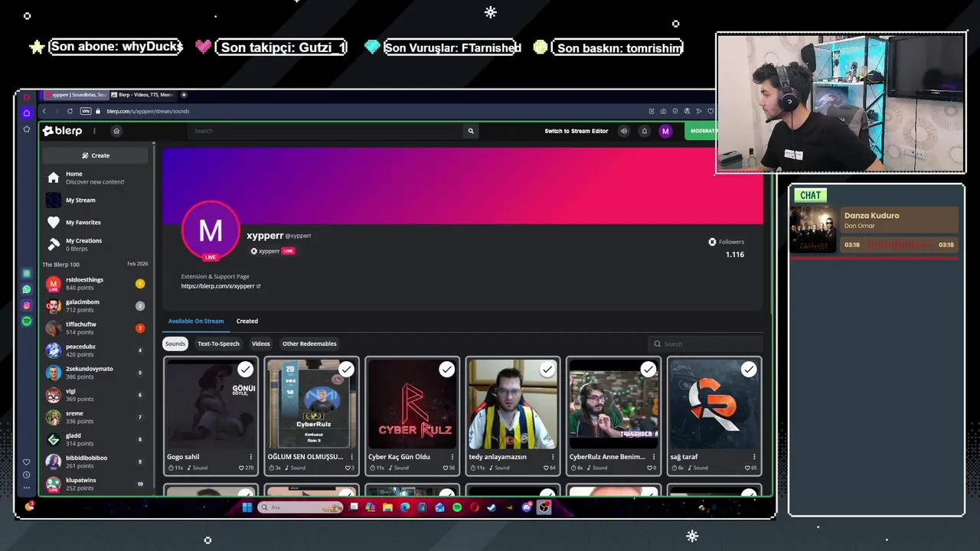The width and height of the screenshot is (980, 551).
Task: Click the Create button in sidebar
Action: click(x=96, y=155)
